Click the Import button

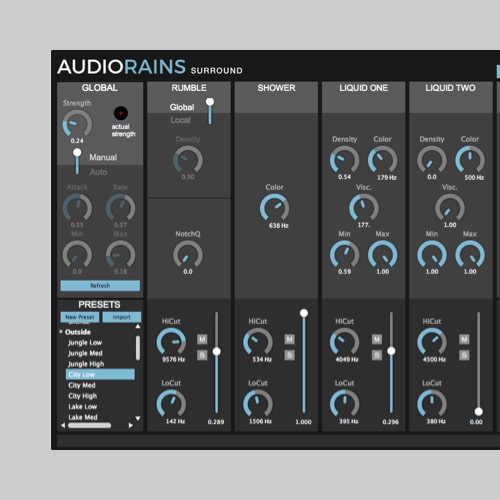(x=122, y=317)
